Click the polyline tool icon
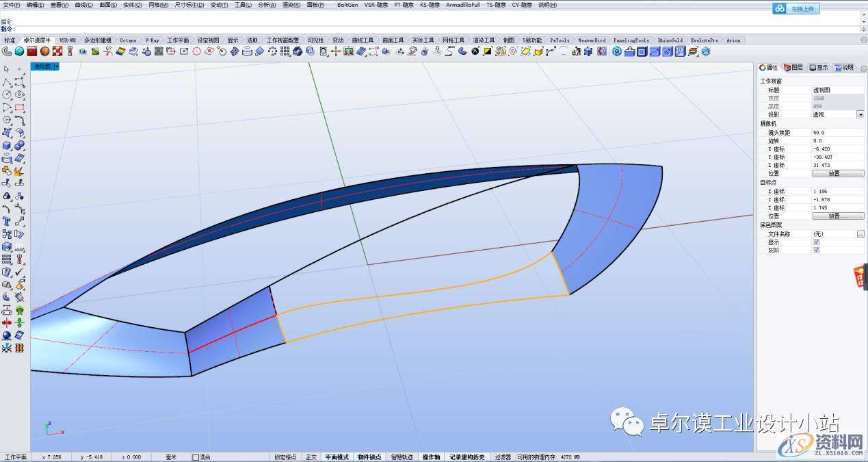868x462 pixels. [x=7, y=82]
